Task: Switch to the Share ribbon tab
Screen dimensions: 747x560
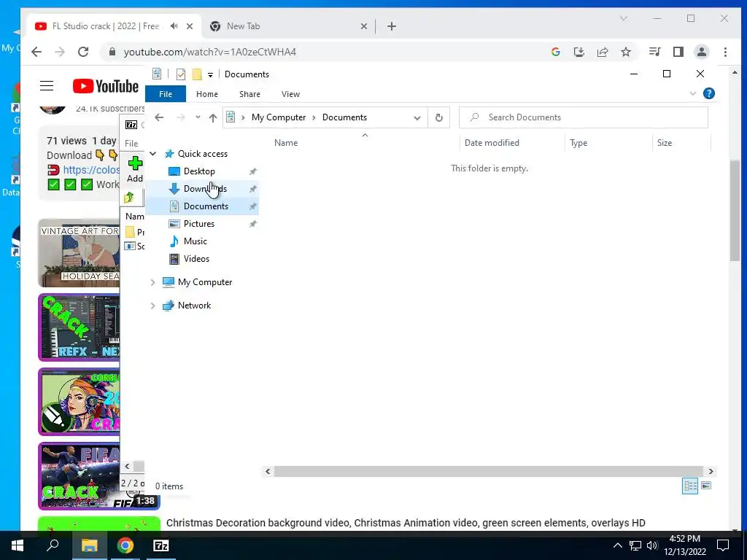Action: (x=249, y=94)
